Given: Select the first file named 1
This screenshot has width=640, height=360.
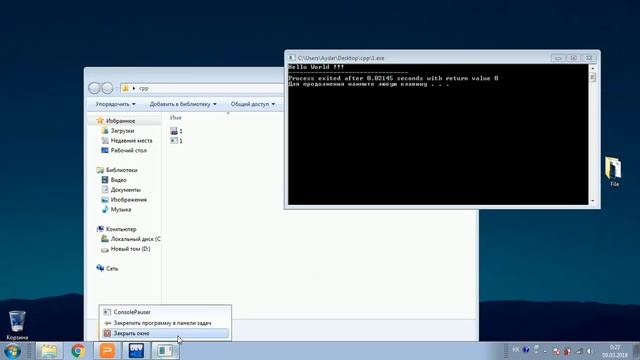Looking at the screenshot, I should (177, 131).
